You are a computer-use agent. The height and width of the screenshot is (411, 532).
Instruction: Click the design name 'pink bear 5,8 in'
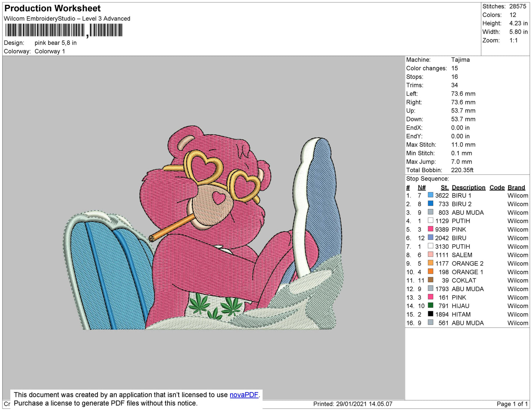[x=56, y=43]
